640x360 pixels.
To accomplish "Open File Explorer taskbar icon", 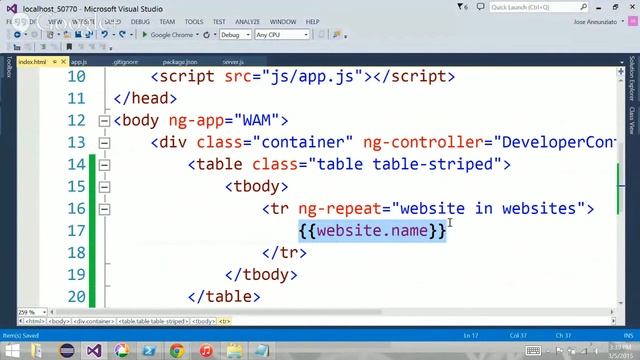I will click(x=234, y=351).
